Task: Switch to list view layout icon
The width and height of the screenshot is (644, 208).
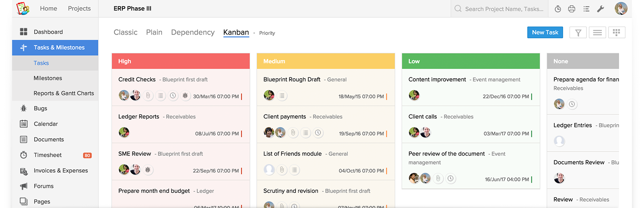Action: [x=597, y=33]
